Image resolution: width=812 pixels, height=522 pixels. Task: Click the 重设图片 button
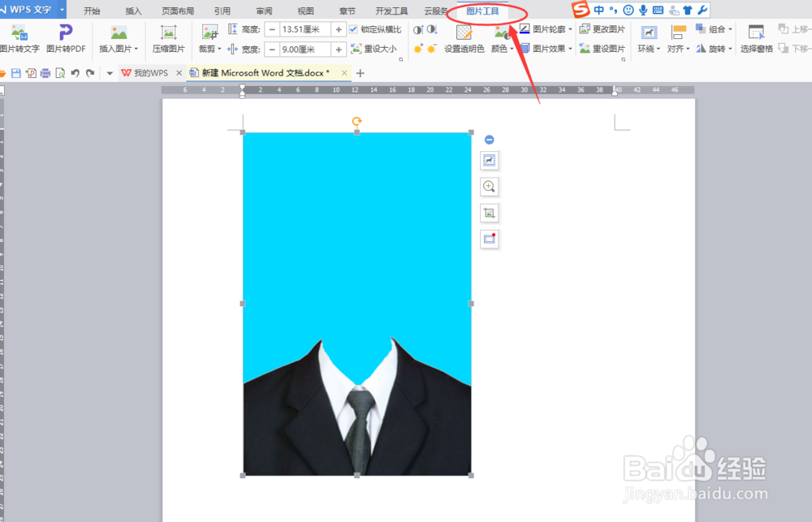tap(603, 49)
